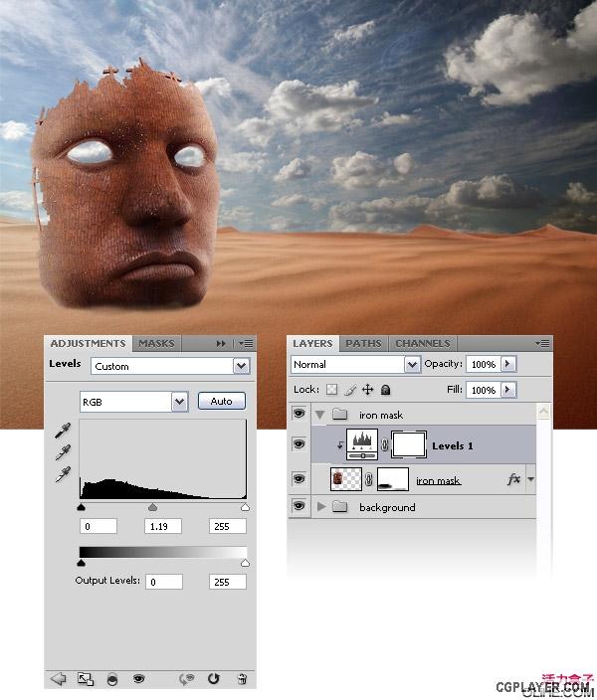Hide the iron mask group
The image size is (597, 700).
(x=298, y=414)
